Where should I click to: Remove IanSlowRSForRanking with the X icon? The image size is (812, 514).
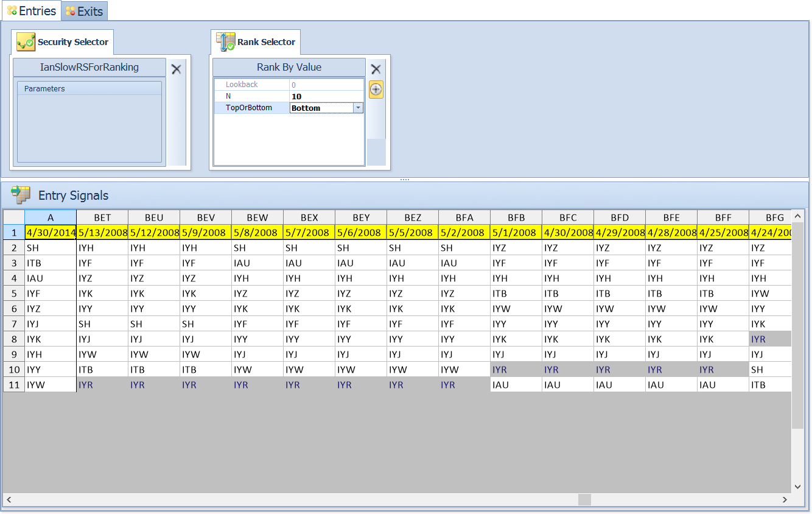[177, 69]
